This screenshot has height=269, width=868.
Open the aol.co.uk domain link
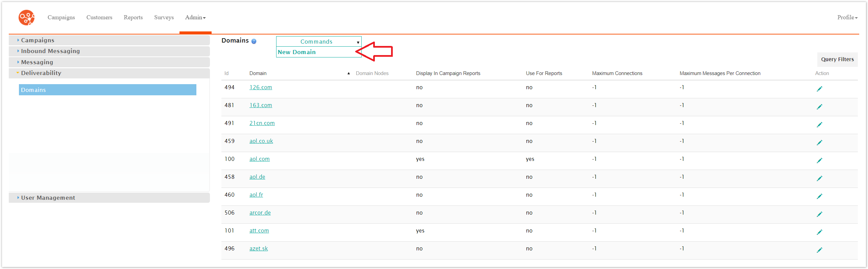point(261,141)
